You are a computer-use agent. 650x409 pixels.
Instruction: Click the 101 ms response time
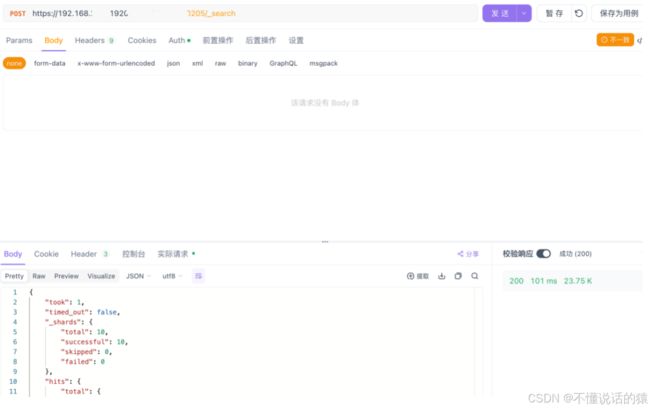click(544, 281)
